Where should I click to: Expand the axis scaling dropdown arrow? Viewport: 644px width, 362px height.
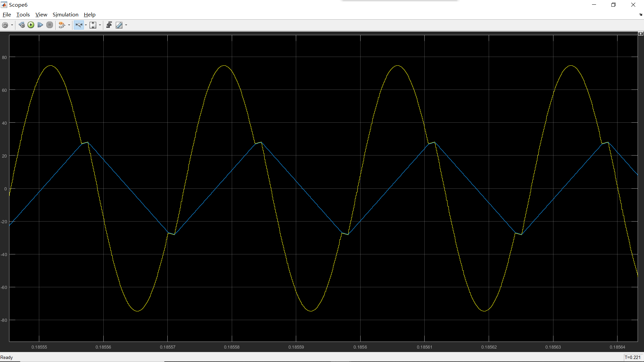[100, 25]
